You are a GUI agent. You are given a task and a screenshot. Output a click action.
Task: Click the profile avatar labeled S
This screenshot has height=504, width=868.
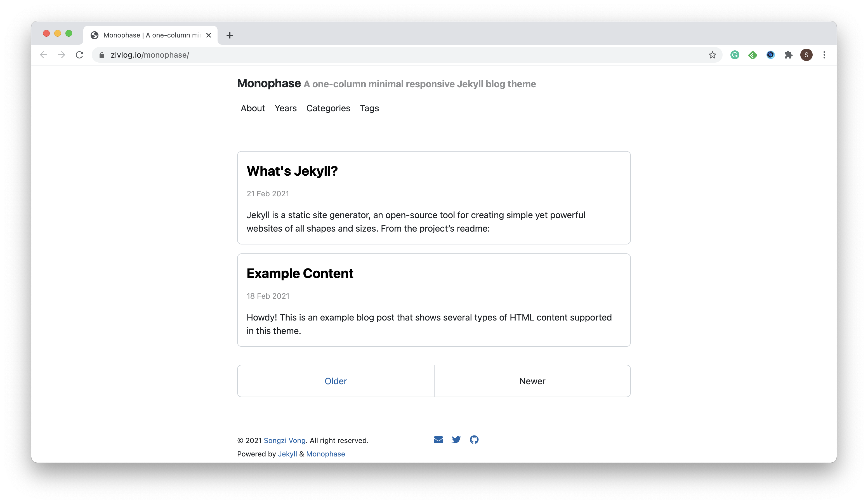coord(806,55)
